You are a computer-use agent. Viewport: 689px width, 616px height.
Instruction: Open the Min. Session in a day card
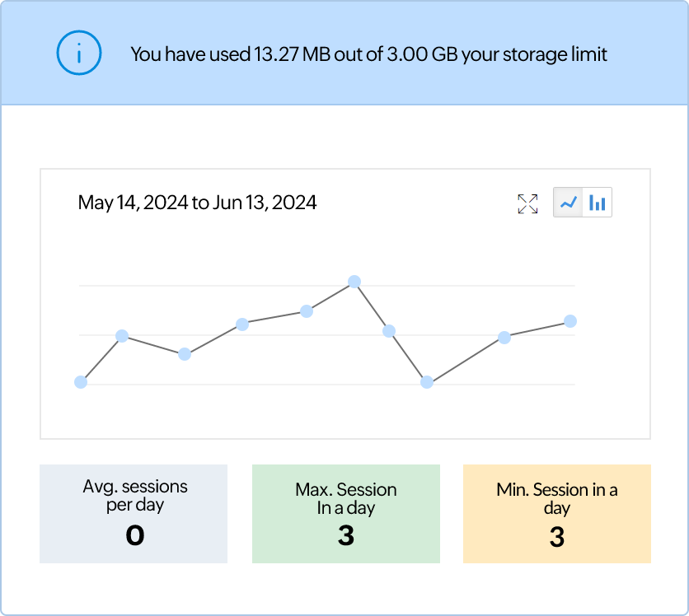(x=557, y=514)
